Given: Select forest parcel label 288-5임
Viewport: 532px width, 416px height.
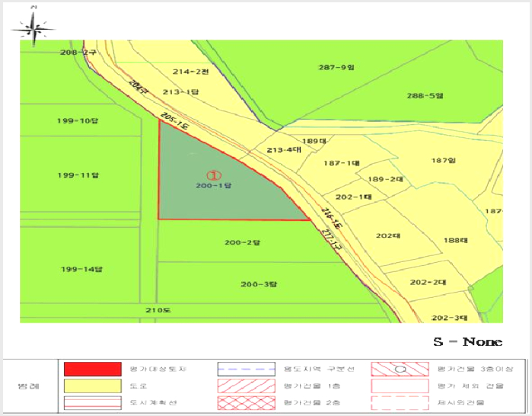Looking at the screenshot, I should coord(425,96).
